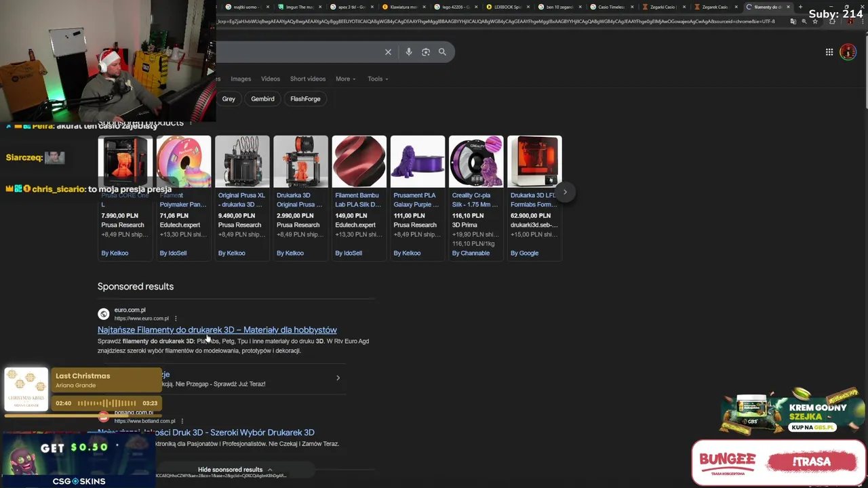
Task: Open the three-dot menu beside botland.com.pl URL
Action: point(182,421)
